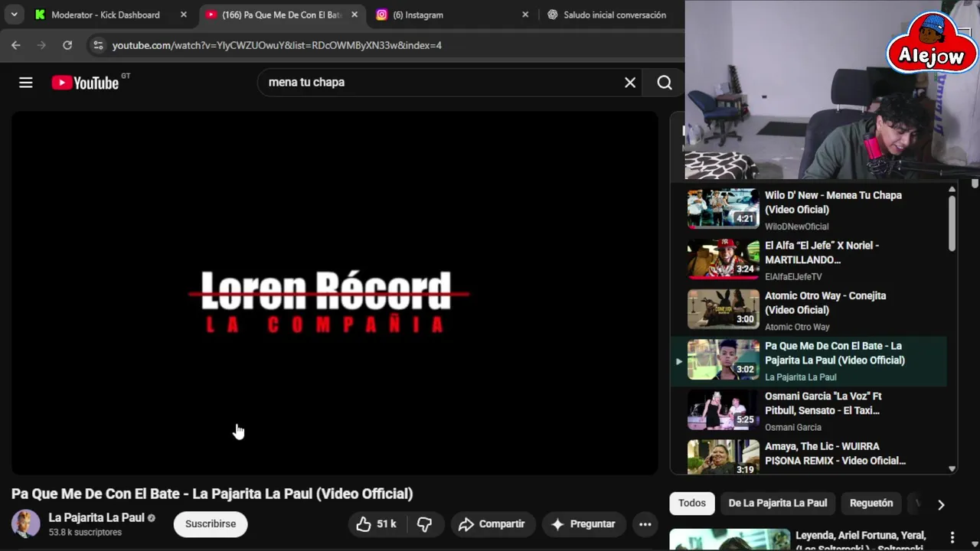The width and height of the screenshot is (980, 551).
Task: Share the video via Compartir
Action: (492, 524)
